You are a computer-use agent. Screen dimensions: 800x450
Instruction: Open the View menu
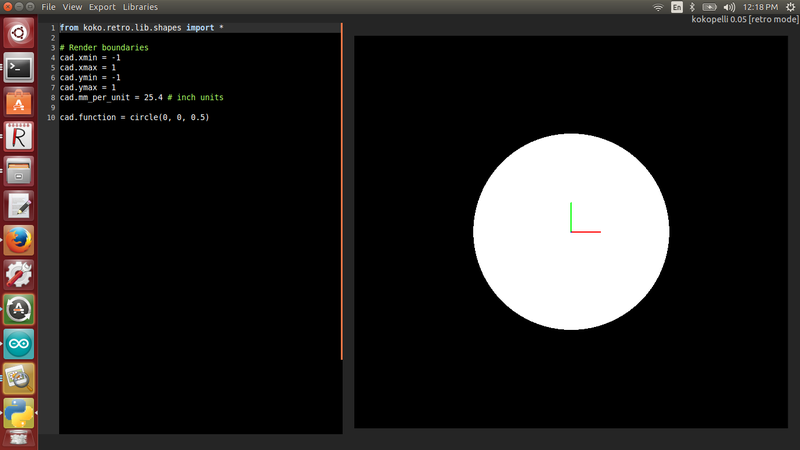coord(72,7)
